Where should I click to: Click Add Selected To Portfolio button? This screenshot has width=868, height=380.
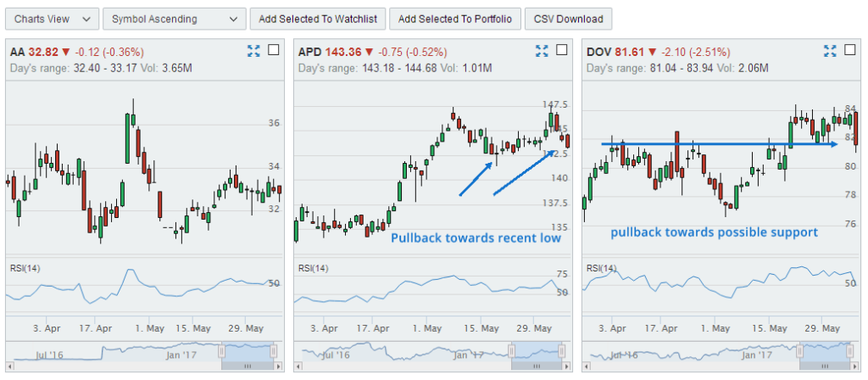point(455,19)
